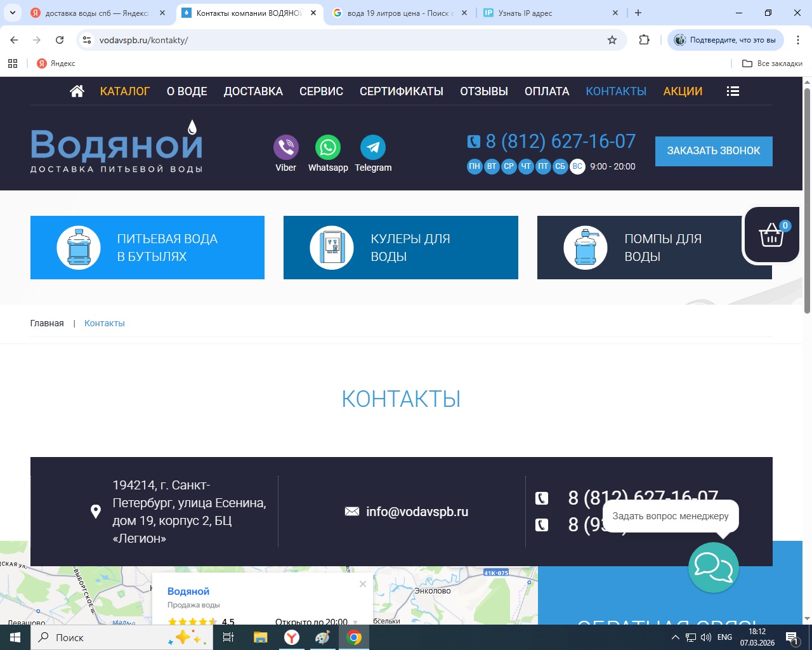
Task: Open Task View on the taskbar
Action: click(228, 637)
